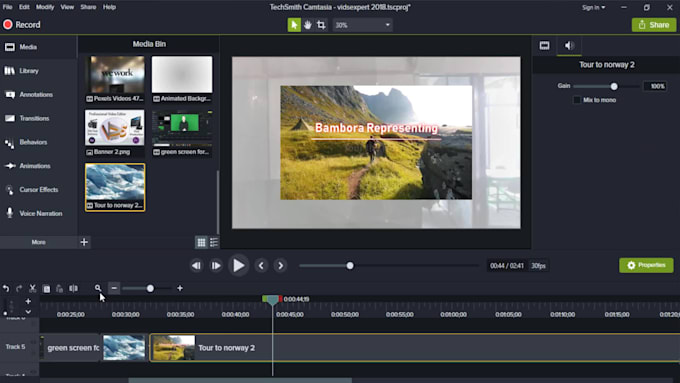Adjust the Gain slider handle

point(614,86)
